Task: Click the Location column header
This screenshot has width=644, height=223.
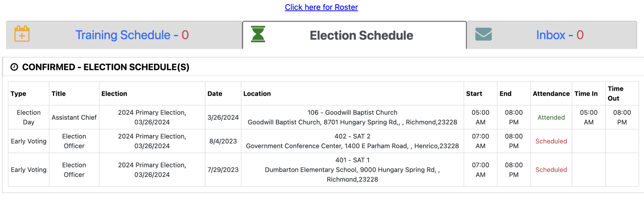Action: click(x=257, y=94)
